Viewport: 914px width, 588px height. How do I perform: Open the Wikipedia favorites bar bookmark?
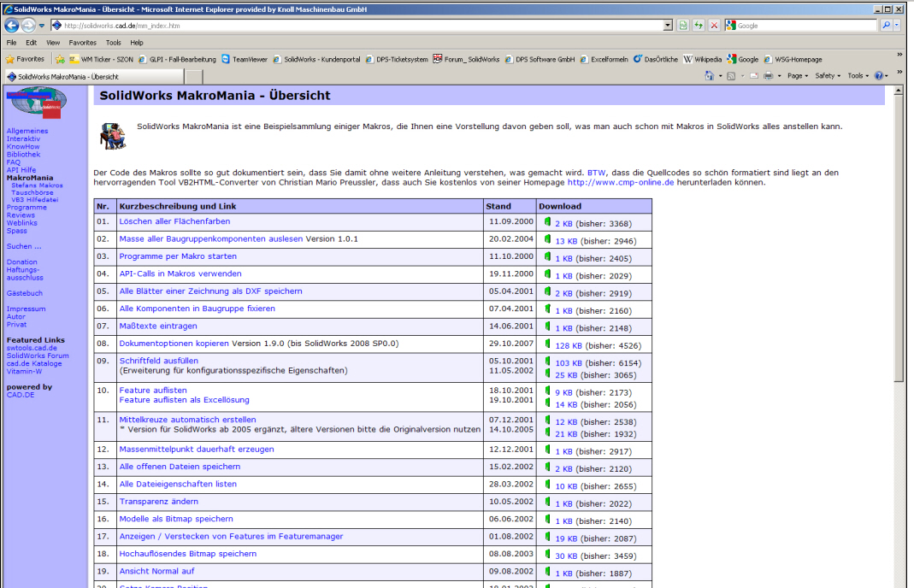click(702, 59)
